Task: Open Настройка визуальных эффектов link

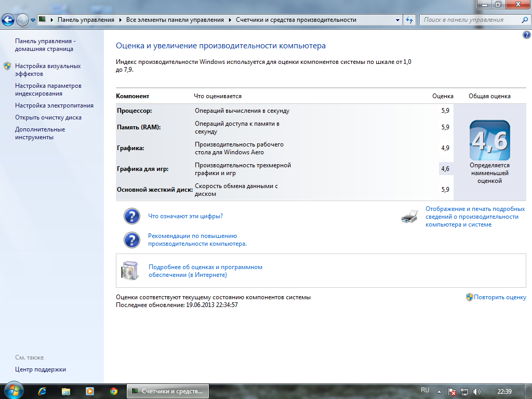Action: click(x=48, y=70)
